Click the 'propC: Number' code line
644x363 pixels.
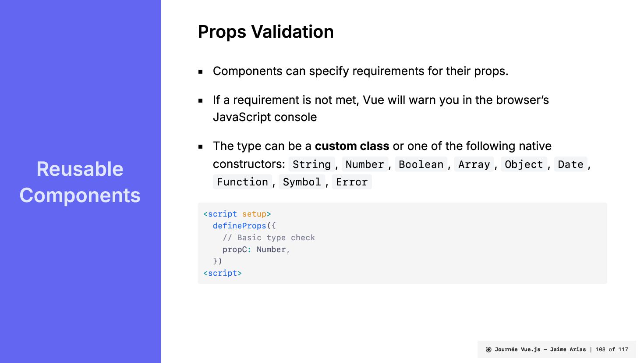[x=256, y=249]
